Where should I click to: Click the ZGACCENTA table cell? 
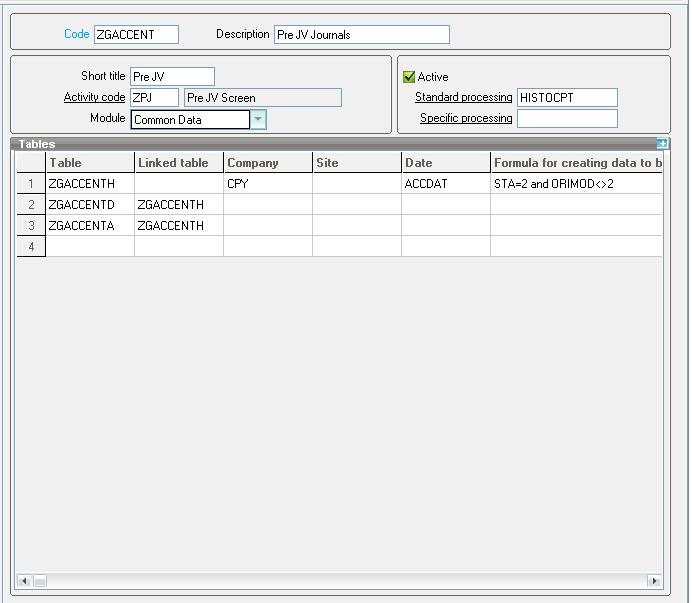pos(90,225)
